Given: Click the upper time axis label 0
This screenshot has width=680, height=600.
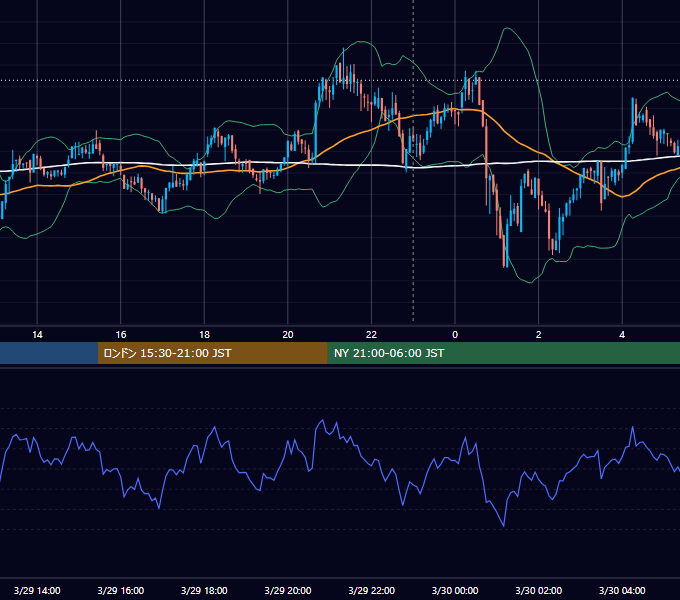Looking at the screenshot, I should point(455,335).
